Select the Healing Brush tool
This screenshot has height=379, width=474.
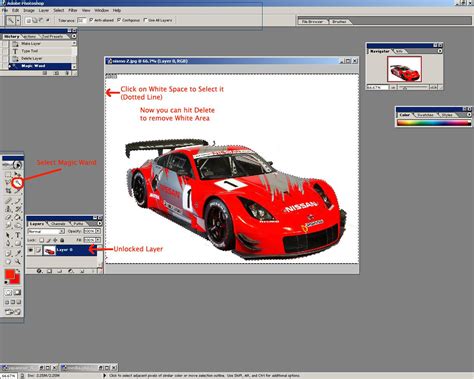coord(8,201)
